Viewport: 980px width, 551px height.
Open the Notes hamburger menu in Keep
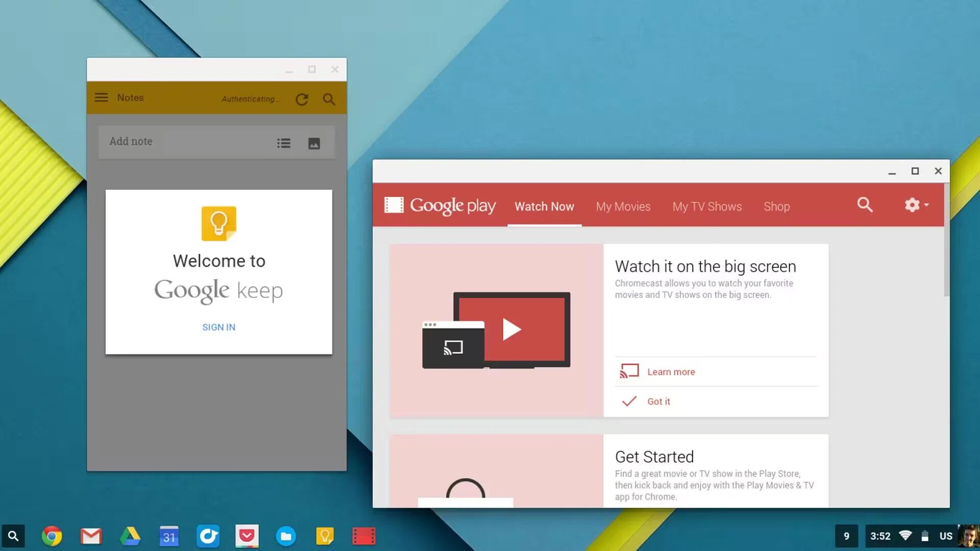coord(101,97)
